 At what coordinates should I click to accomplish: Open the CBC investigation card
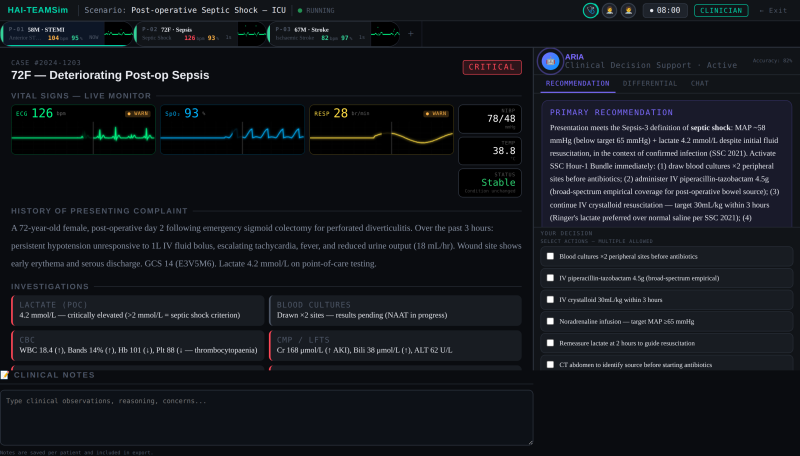138,345
